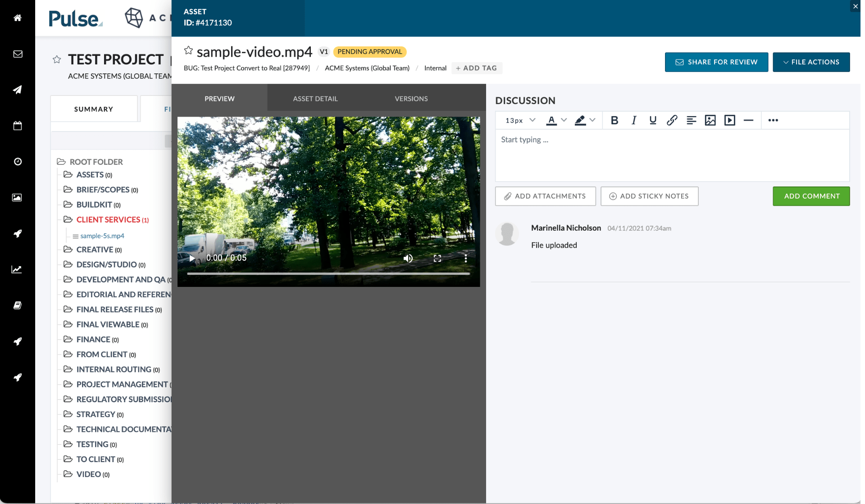The height and width of the screenshot is (504, 865).
Task: Insert a horizontal line in comment
Action: 749,120
